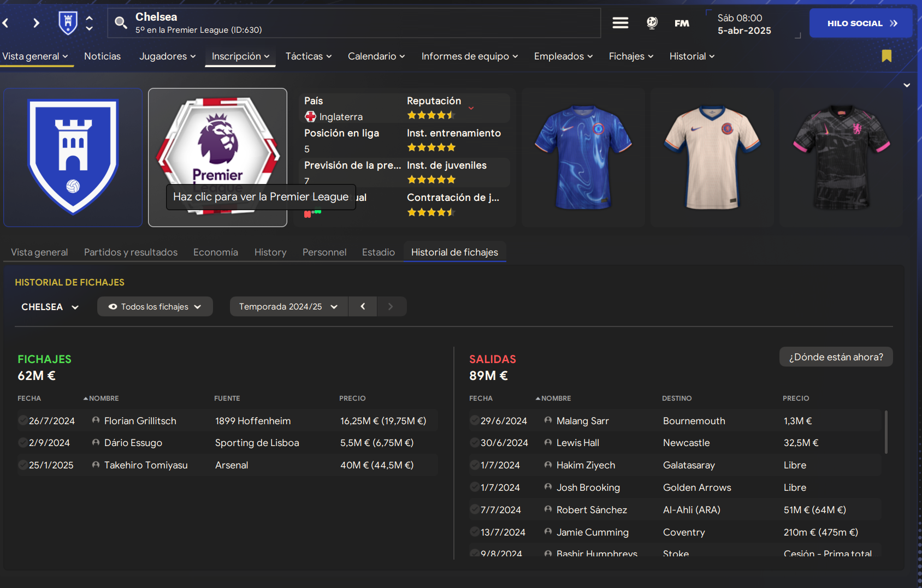Open Takehiro Tomiyasu player icon
Screen dimensions: 922x588
click(96, 465)
